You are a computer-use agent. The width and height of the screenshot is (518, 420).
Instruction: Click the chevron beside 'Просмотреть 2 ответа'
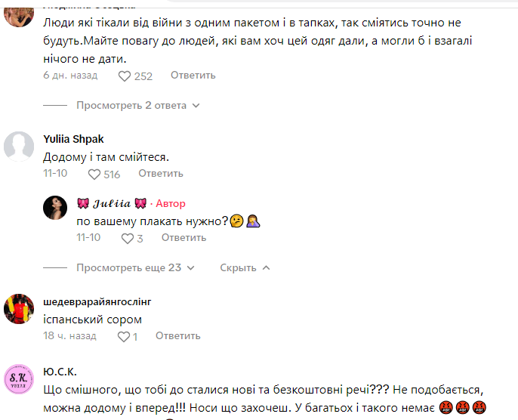tap(196, 106)
